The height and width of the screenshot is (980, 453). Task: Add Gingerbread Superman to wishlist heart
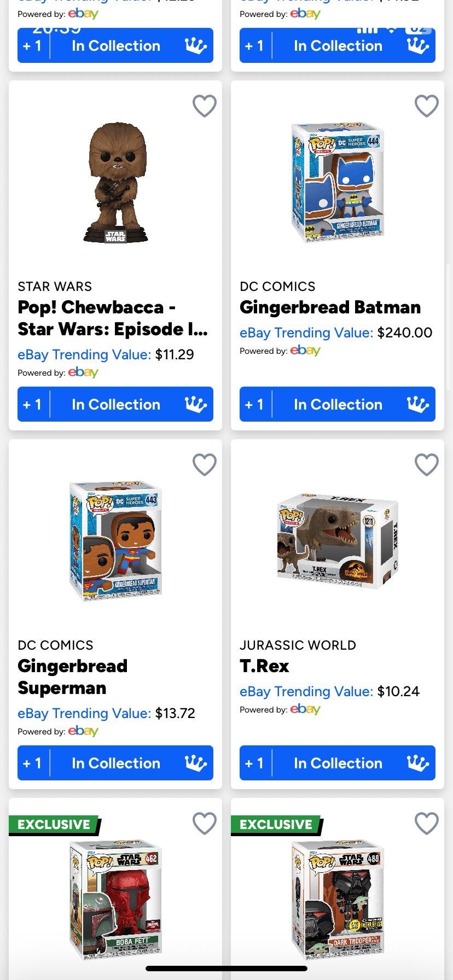tap(205, 465)
